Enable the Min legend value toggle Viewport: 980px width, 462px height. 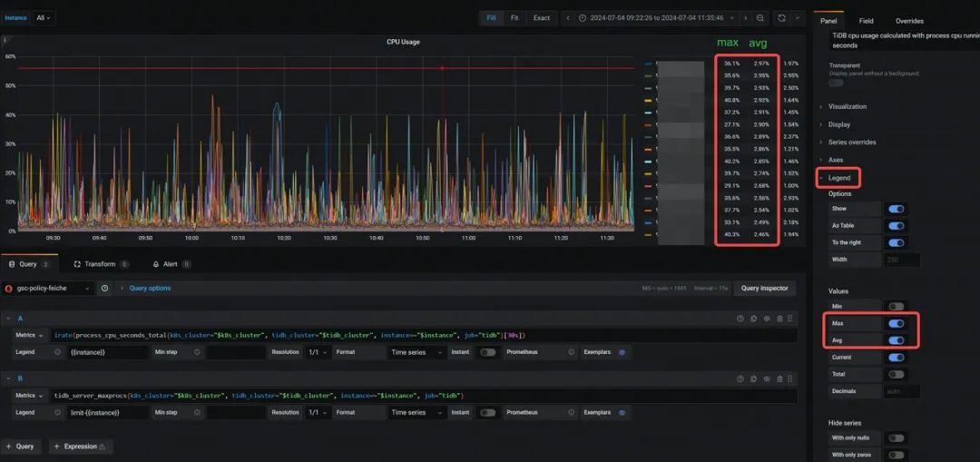click(x=896, y=306)
